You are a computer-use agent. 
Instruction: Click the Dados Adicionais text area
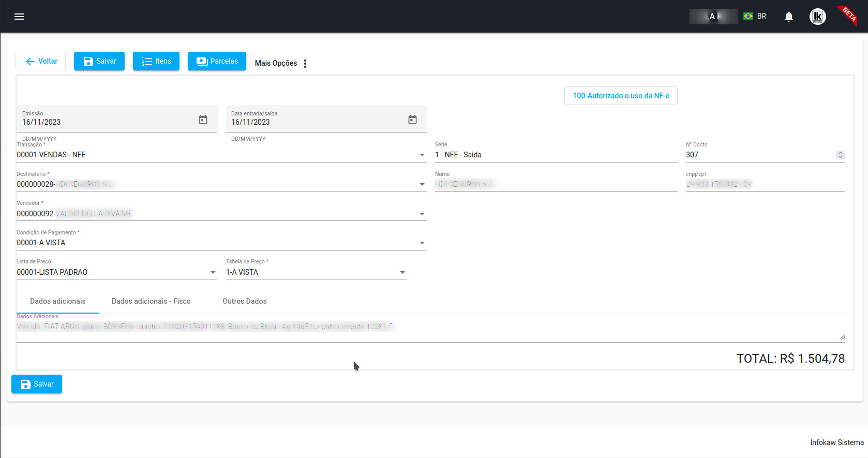click(430, 331)
